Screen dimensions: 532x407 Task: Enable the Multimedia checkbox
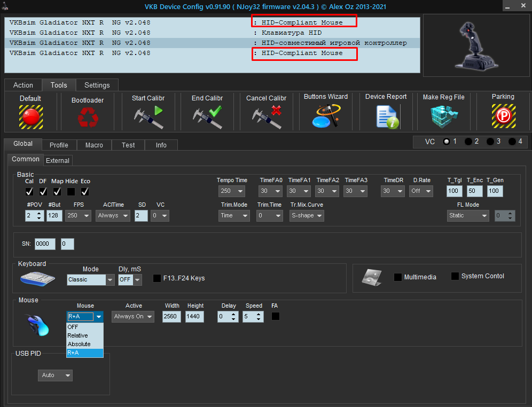(398, 277)
